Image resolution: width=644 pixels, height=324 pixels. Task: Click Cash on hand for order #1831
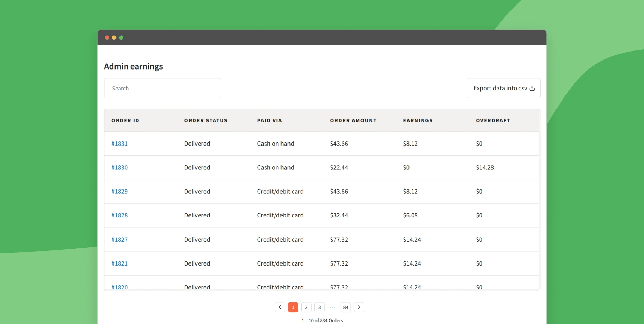276,144
